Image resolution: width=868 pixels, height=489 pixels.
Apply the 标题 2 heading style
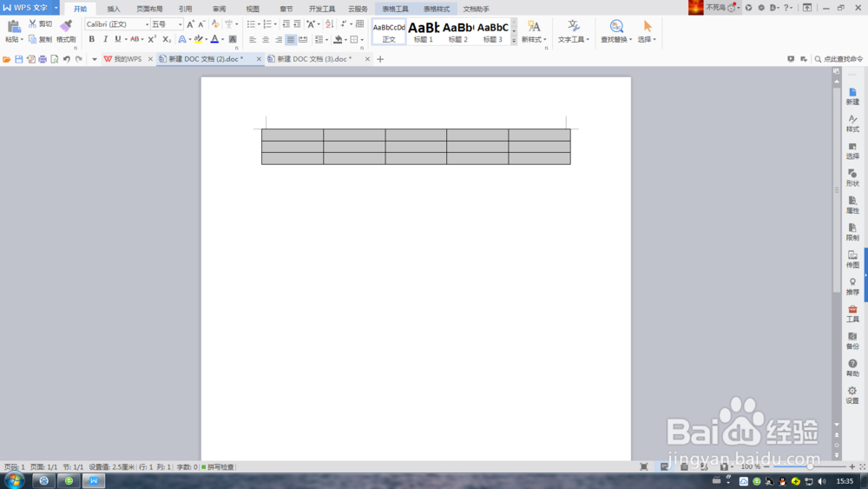tap(457, 31)
